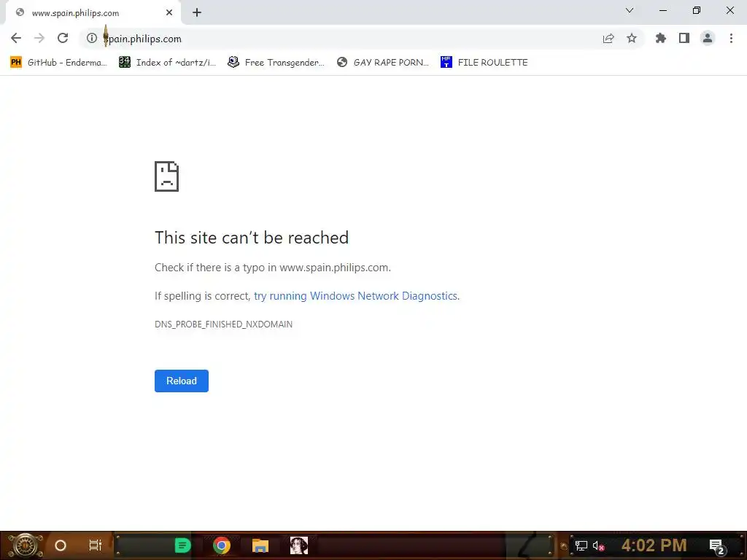Click the muted volume tray icon
This screenshot has width=747, height=560.
[x=598, y=545]
